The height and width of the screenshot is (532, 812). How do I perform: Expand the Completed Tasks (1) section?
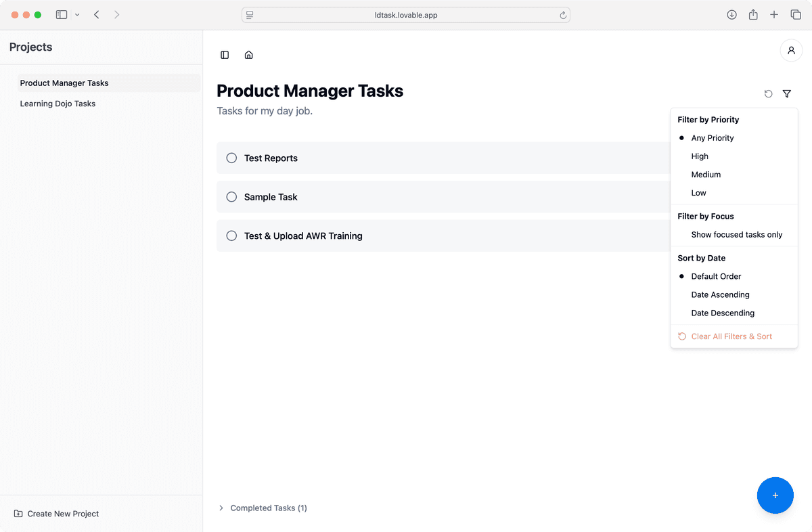point(263,508)
